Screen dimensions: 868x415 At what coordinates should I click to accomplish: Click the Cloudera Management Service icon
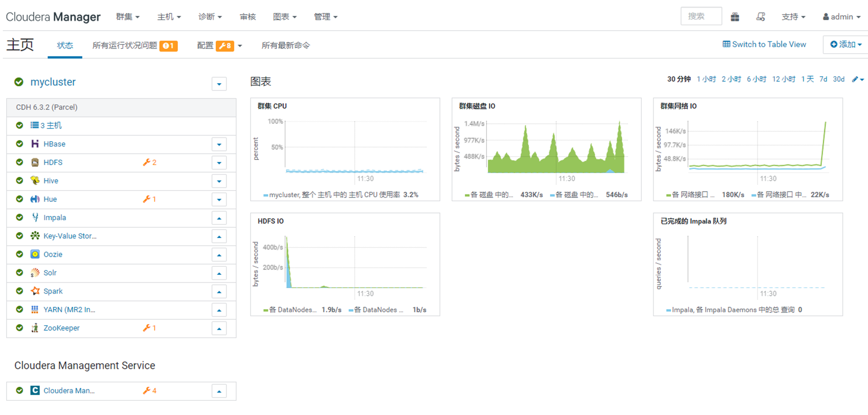tap(35, 391)
